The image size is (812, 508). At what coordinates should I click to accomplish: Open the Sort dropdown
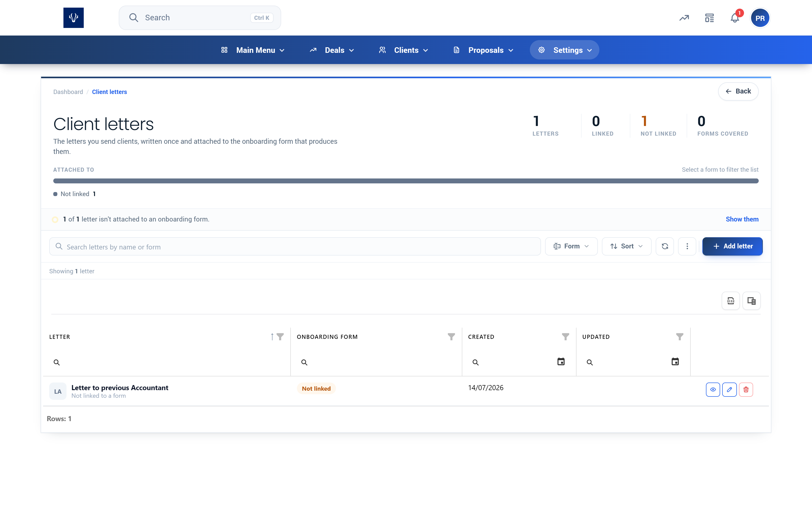[627, 246]
